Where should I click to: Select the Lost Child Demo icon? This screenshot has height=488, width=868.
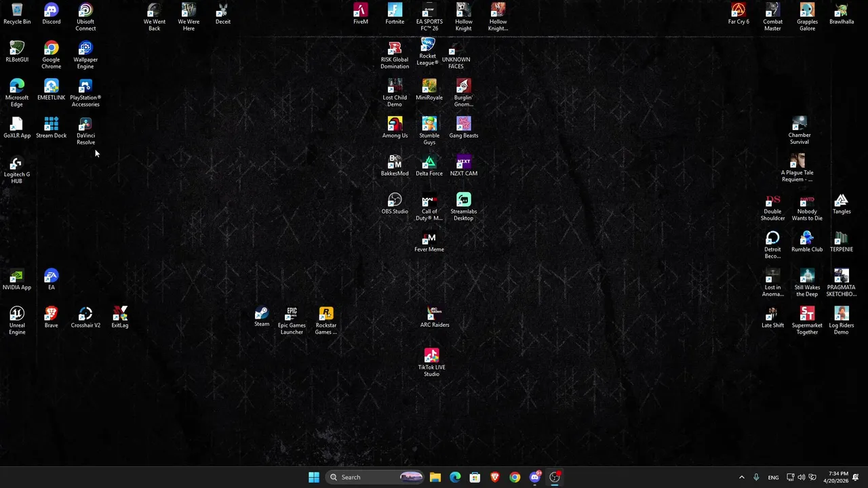pyautogui.click(x=395, y=93)
